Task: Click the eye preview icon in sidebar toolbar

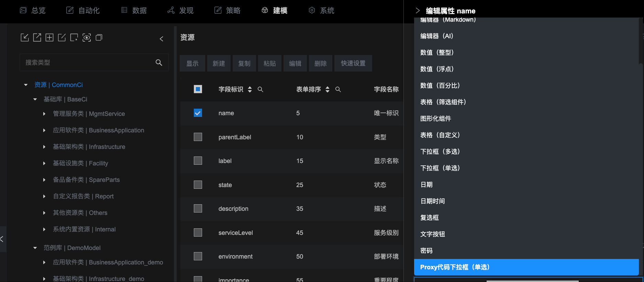Action: [87, 37]
